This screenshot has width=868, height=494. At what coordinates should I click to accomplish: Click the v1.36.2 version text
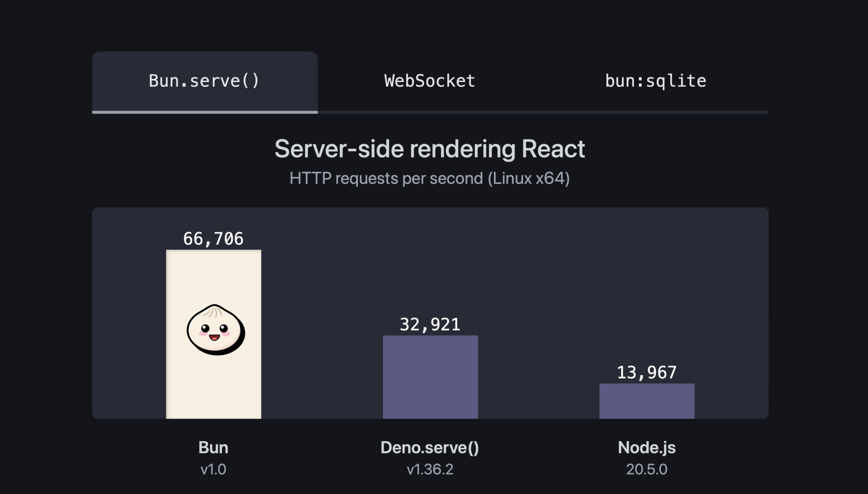[430, 469]
